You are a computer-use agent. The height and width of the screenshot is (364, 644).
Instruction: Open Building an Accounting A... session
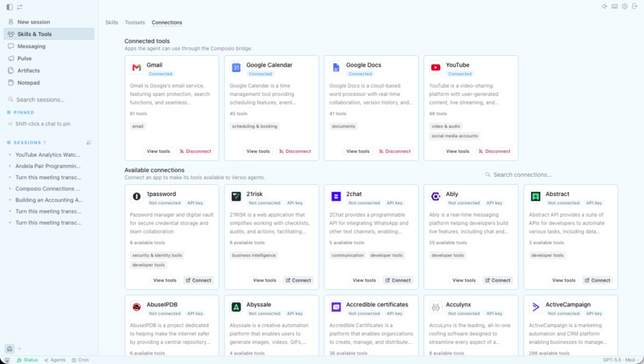(49, 200)
